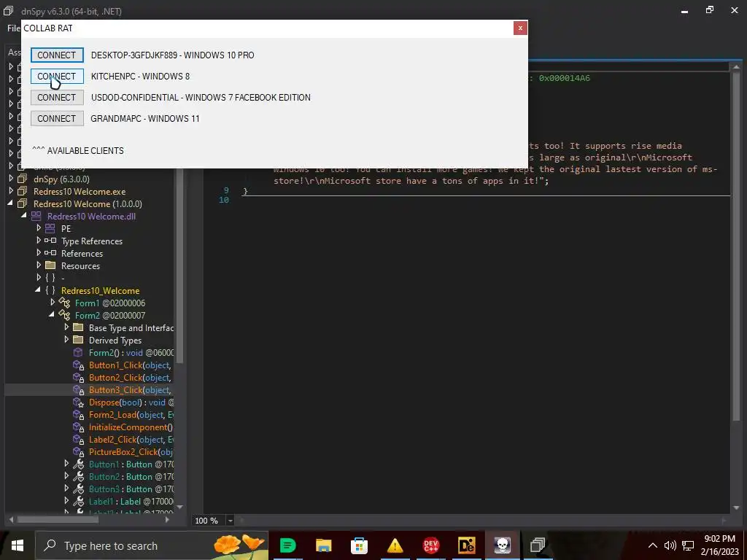Image resolution: width=747 pixels, height=560 pixels.
Task: Expand the PE node
Action: pos(39,228)
